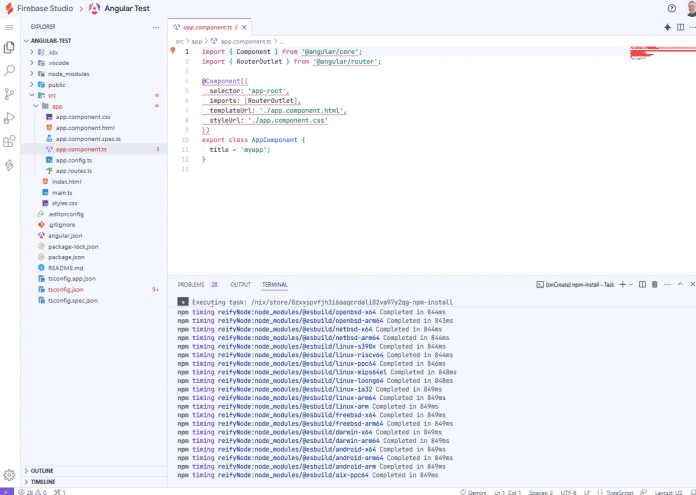The image size is (696, 495).
Task: Open the hamburger menu in the activity bar
Action: click(x=9, y=28)
